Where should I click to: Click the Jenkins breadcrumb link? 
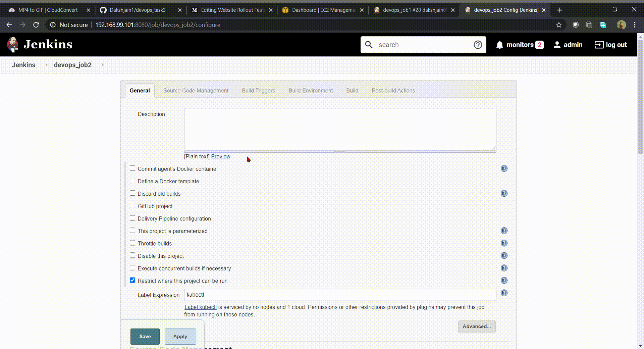(x=23, y=65)
